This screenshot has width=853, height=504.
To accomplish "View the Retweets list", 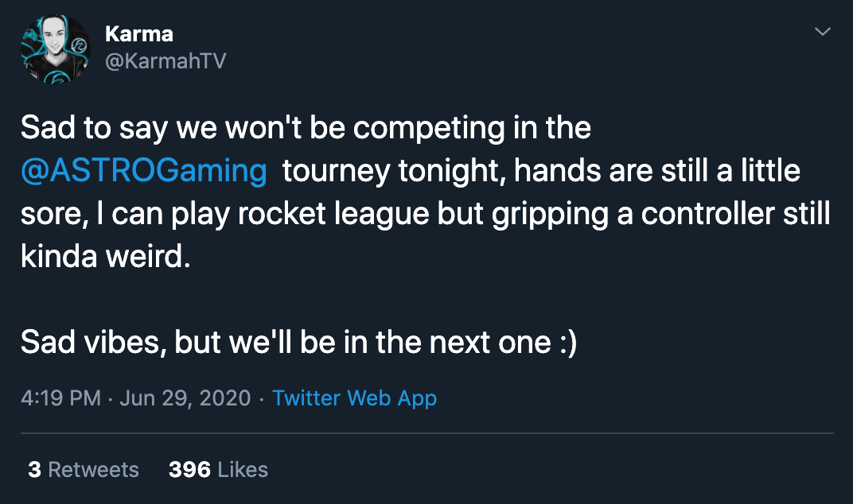I will tap(84, 470).
